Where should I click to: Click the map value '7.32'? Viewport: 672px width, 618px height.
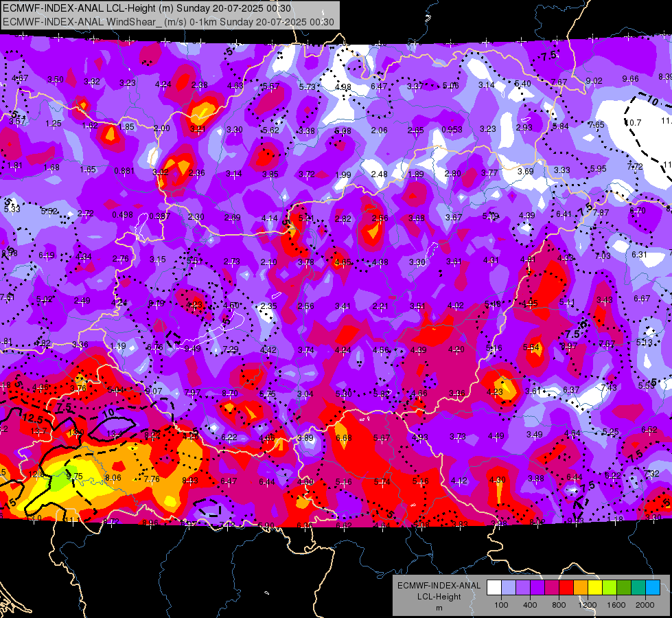pyautogui.click(x=651, y=473)
